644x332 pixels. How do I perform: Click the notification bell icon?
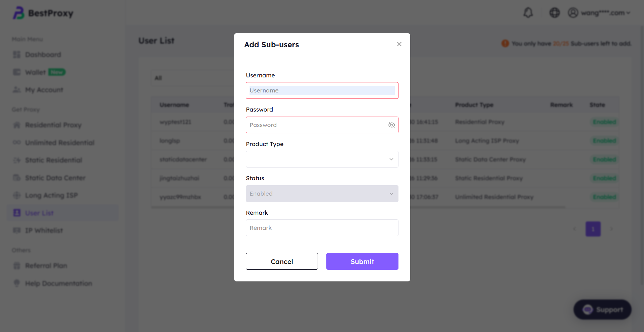[x=528, y=13]
